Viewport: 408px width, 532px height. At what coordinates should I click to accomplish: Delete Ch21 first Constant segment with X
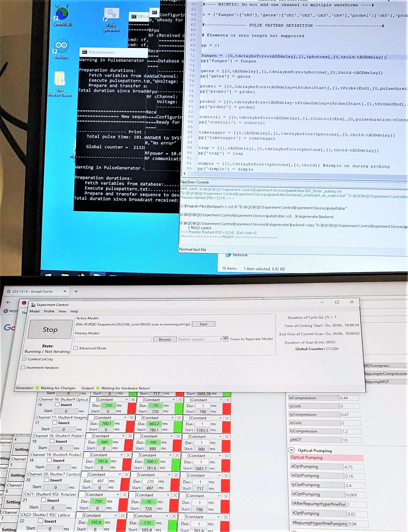125,495
